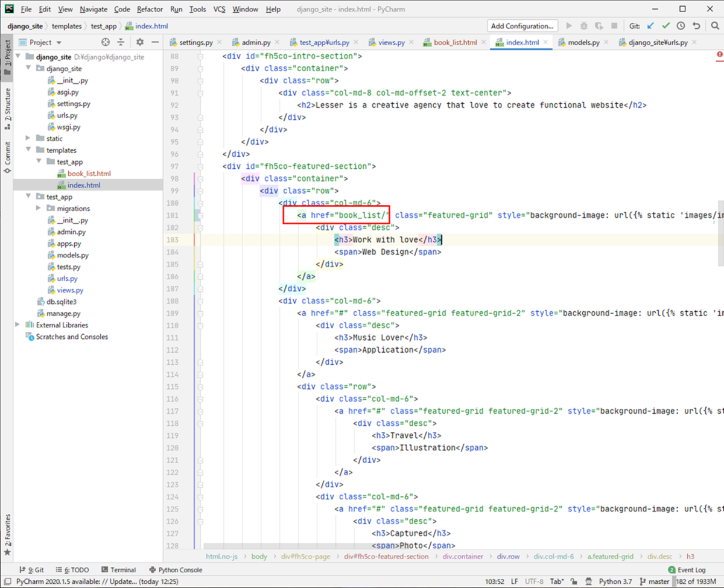Toggle the Terminal tool window
The image size is (724, 588).
[119, 570]
